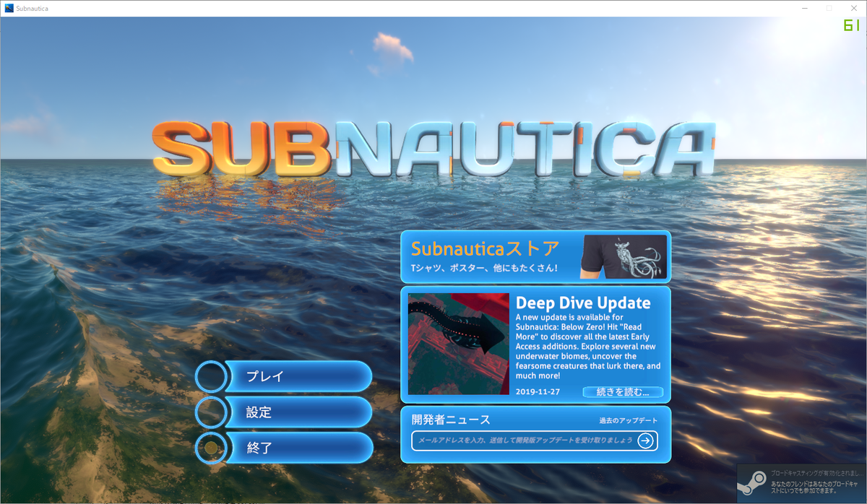Image resolution: width=867 pixels, height=504 pixels.
Task: Click the circle icon beside 設定
Action: pos(211,412)
